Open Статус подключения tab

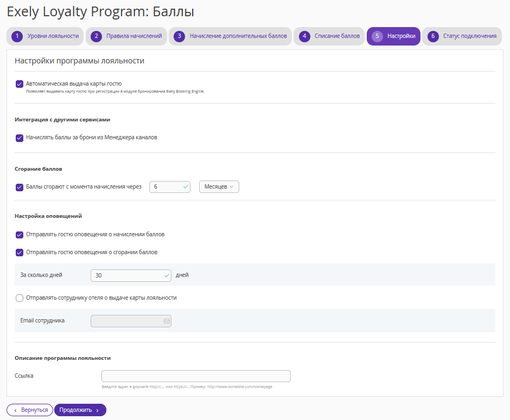[x=462, y=36]
